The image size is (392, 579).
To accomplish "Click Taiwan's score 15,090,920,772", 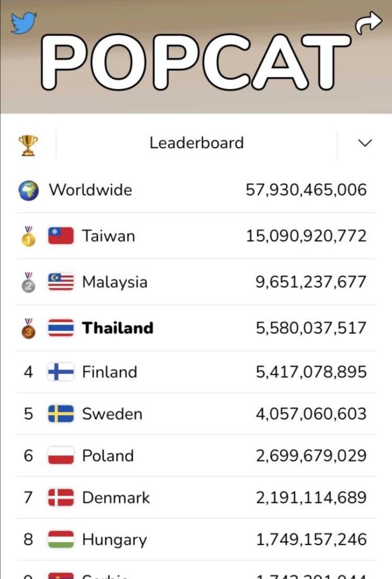I will tap(306, 236).
